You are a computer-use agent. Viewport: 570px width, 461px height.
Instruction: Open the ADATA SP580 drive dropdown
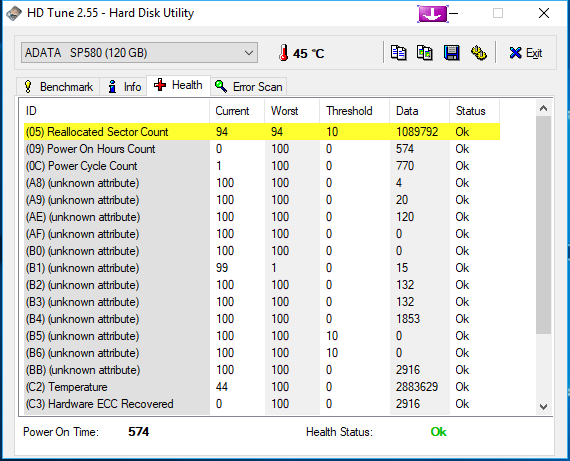pos(140,53)
